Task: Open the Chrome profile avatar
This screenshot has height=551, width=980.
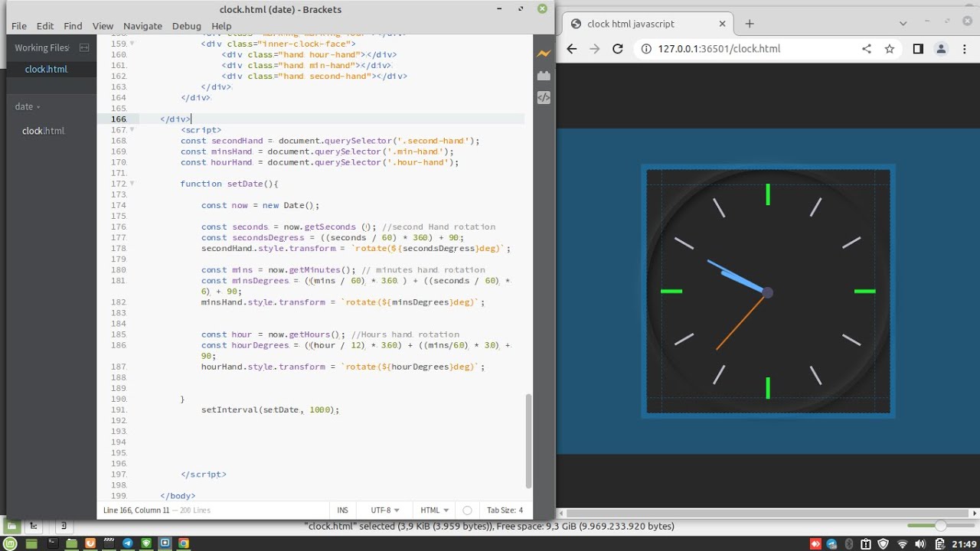Action: coord(942,49)
